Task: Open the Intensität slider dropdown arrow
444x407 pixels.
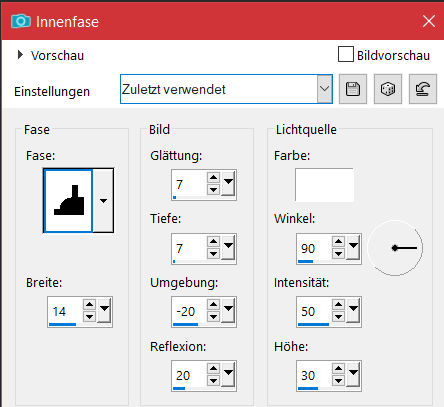Action: [354, 310]
